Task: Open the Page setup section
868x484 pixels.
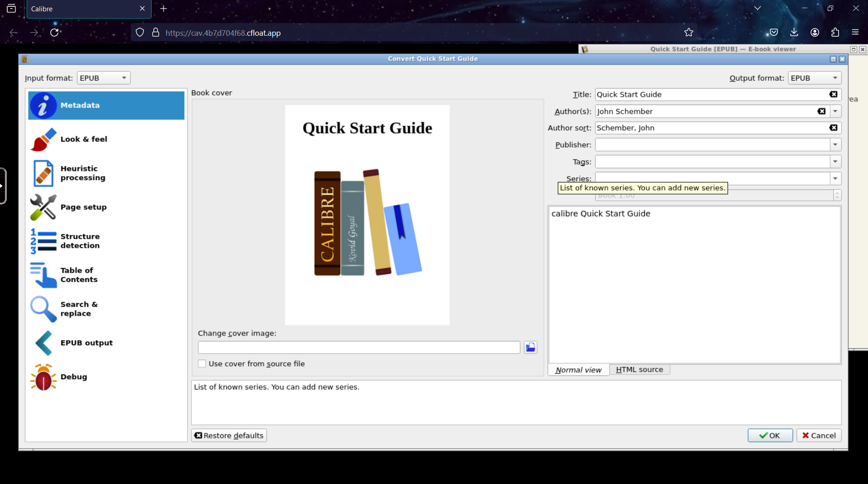Action: (106, 207)
